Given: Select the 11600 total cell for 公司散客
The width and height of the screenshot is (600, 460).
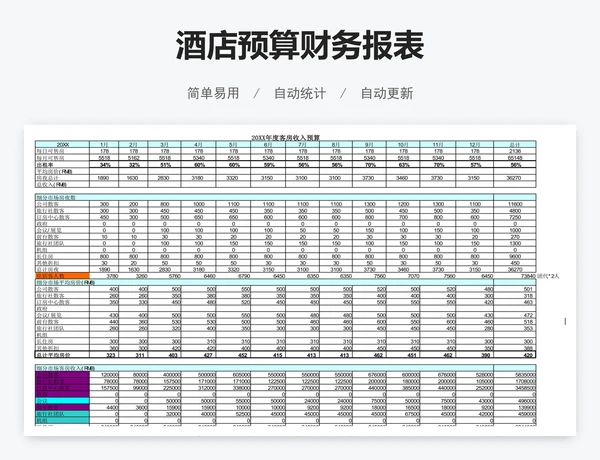Looking at the screenshot, I should point(515,204).
